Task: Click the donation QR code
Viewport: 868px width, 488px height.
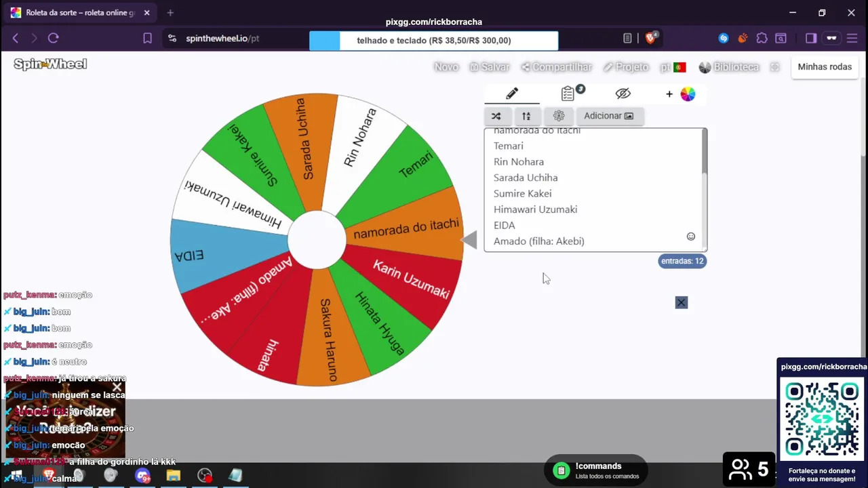Action: coord(822,419)
